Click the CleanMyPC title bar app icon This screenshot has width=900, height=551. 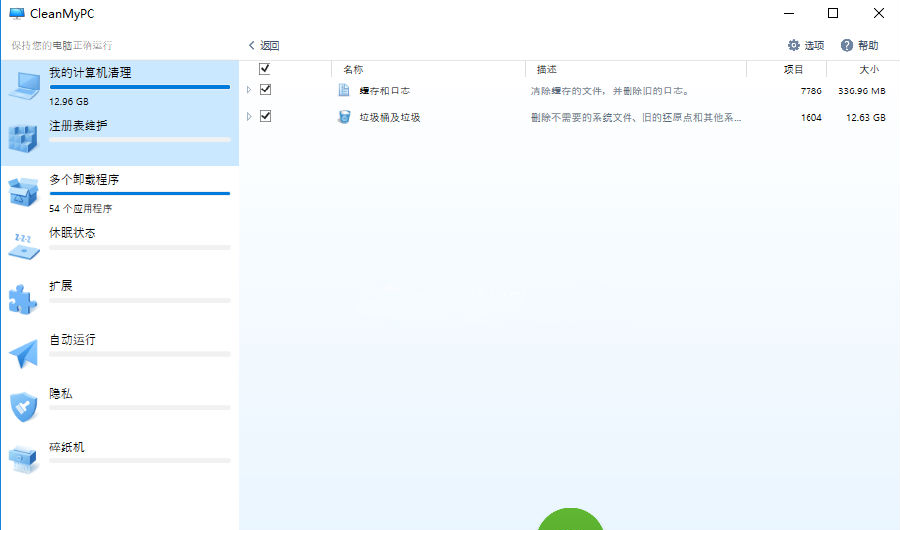point(17,14)
